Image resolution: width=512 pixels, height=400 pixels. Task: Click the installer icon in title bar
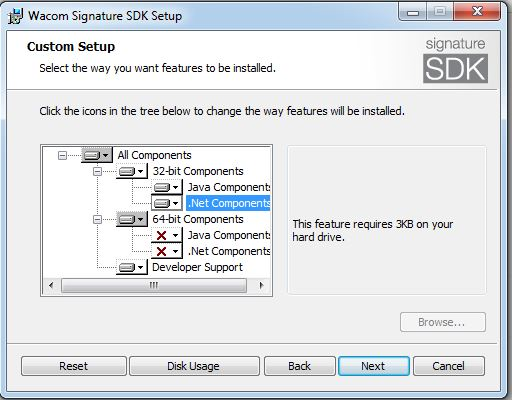[15, 16]
